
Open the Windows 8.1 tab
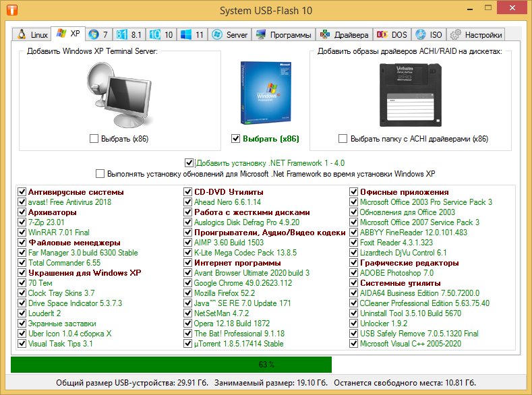tap(129, 34)
